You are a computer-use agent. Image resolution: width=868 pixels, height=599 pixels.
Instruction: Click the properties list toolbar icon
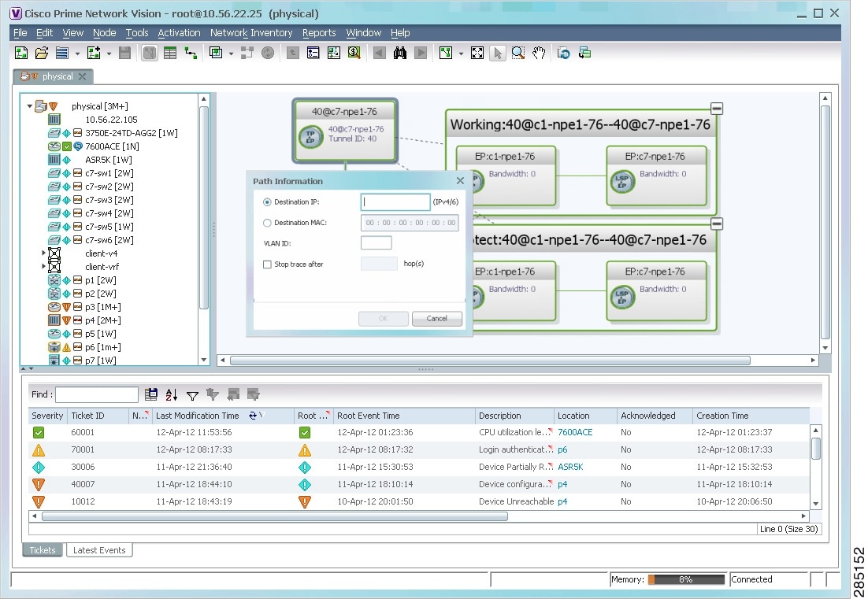pos(313,53)
